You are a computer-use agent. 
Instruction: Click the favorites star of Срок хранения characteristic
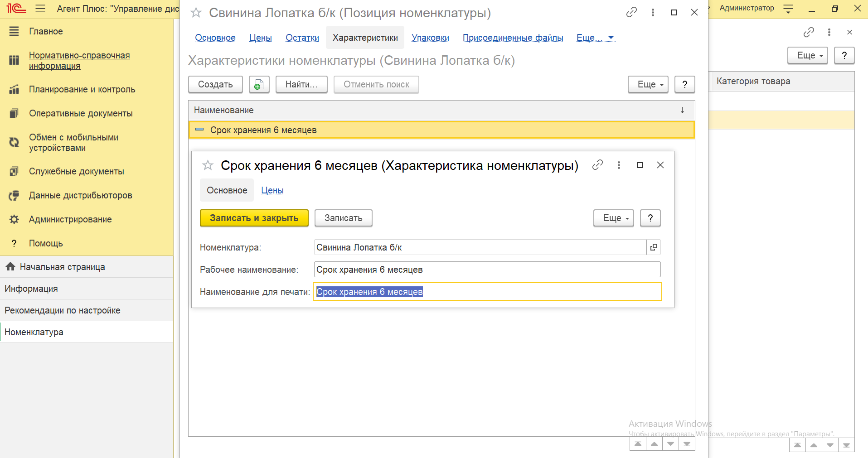(x=208, y=165)
